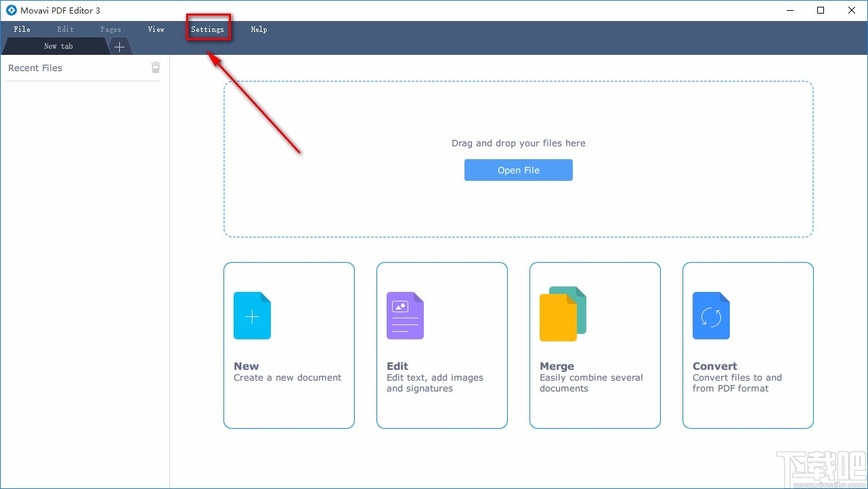The height and width of the screenshot is (489, 868).
Task: Clear recent files with trash icon
Action: point(156,67)
